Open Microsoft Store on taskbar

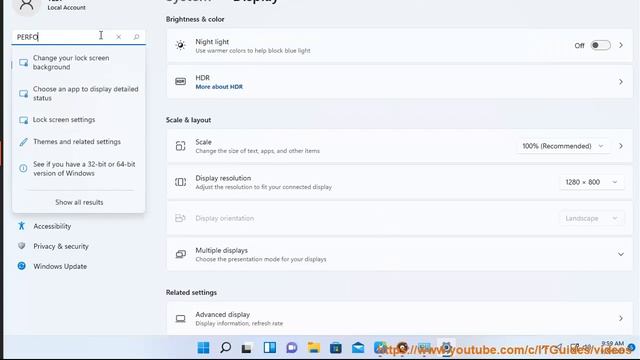pos(336,348)
